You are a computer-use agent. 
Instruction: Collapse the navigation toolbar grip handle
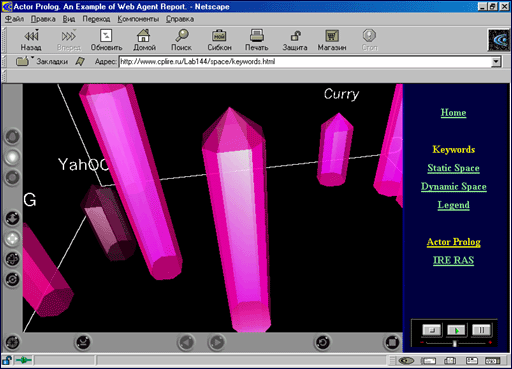(4, 40)
